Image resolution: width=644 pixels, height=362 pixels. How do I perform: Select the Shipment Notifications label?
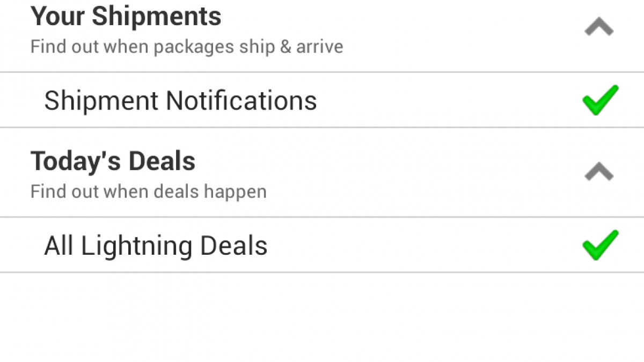pos(180,101)
